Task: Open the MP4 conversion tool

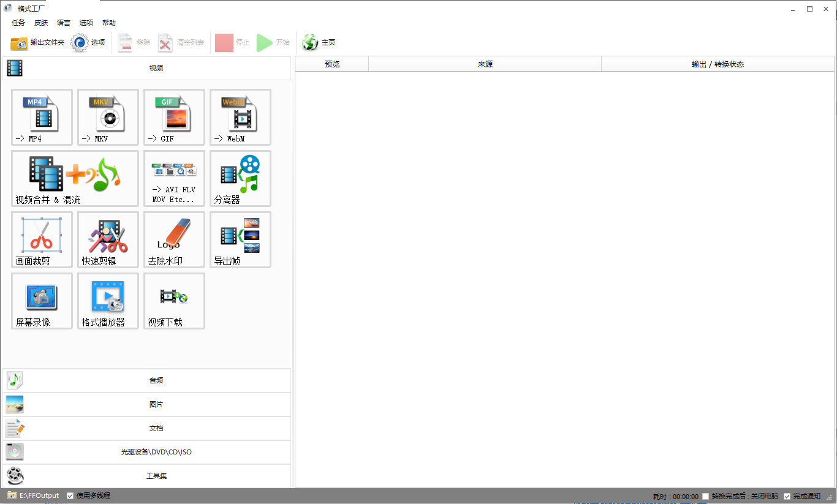Action: point(42,117)
